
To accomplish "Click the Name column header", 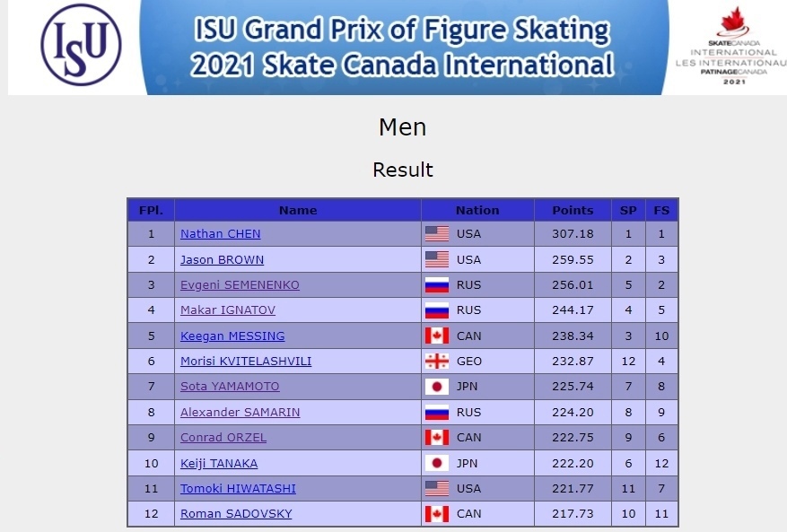I will pos(298,210).
